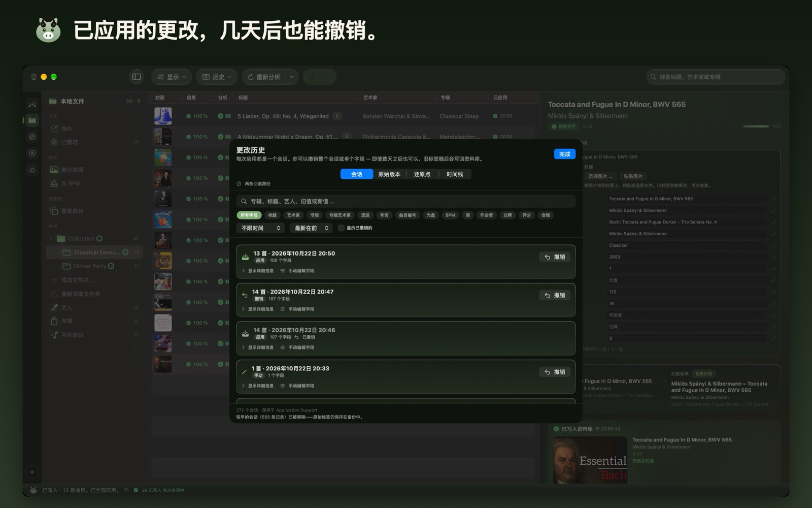The width and height of the screenshot is (812, 508).
Task: Toggle the BPM filter chip
Action: (450, 215)
